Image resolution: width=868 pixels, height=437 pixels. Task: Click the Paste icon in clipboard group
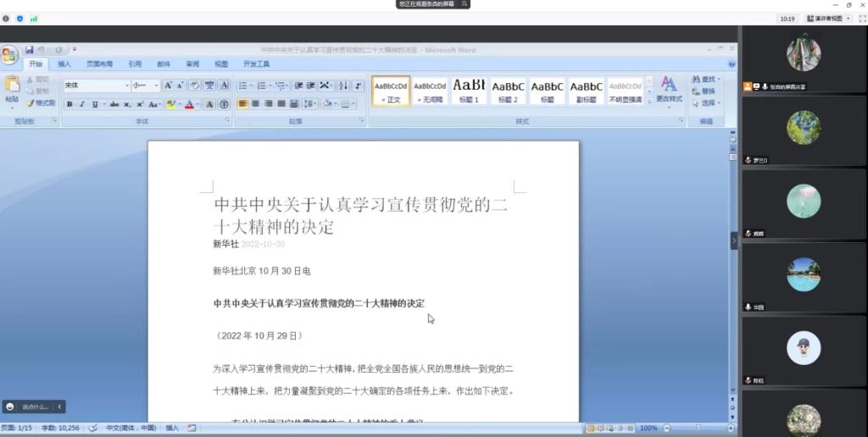(x=12, y=89)
